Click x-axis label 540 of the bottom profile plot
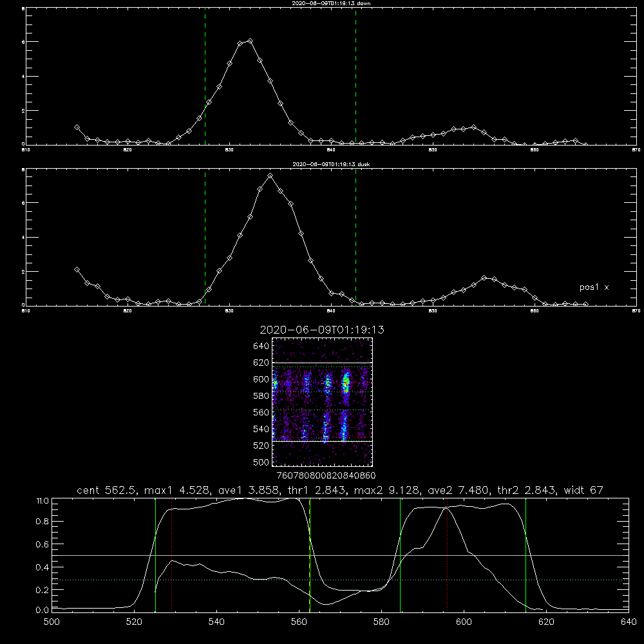The width and height of the screenshot is (644, 644). (x=216, y=622)
